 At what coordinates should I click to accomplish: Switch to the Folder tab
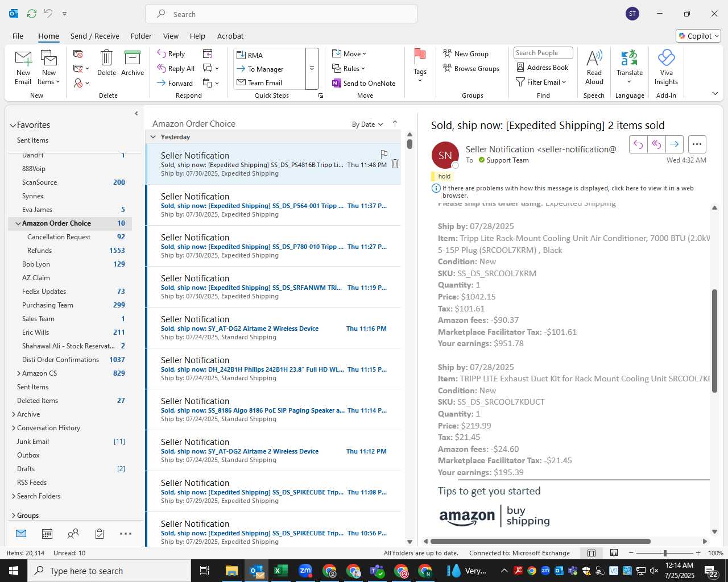click(141, 36)
